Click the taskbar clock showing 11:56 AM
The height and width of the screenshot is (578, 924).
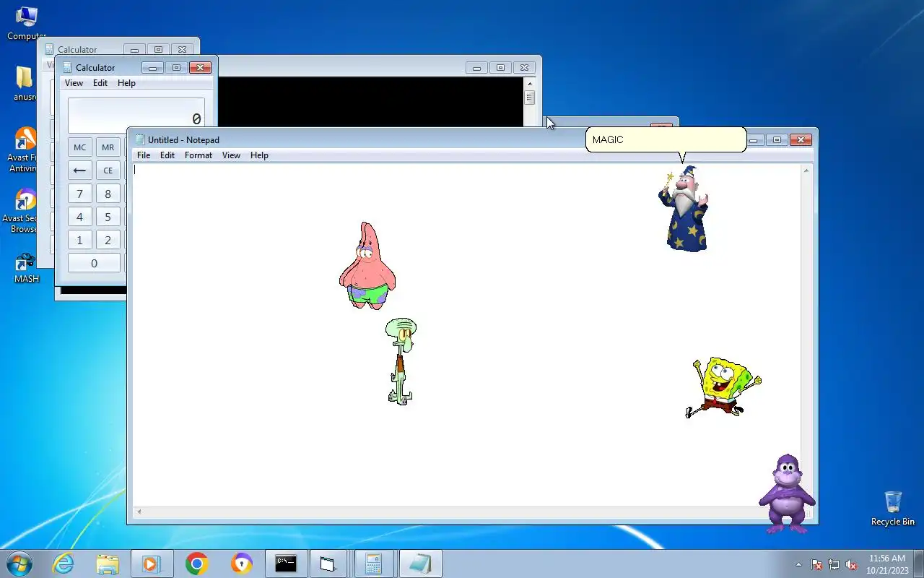coord(886,564)
